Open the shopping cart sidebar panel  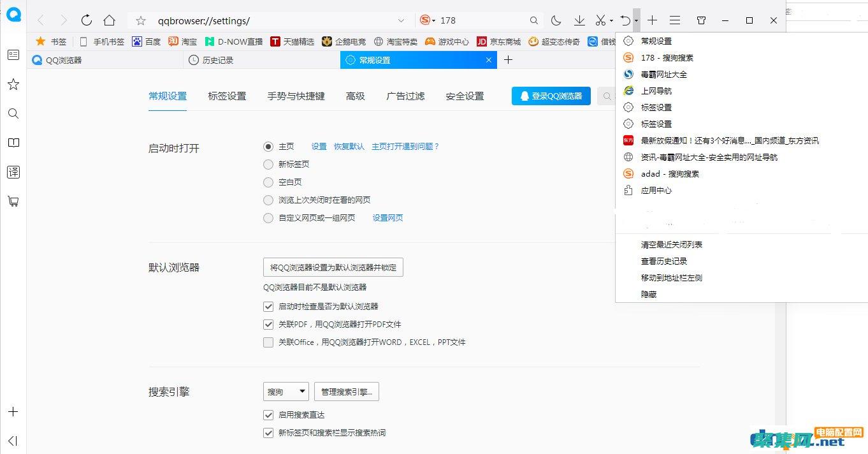pos(13,201)
